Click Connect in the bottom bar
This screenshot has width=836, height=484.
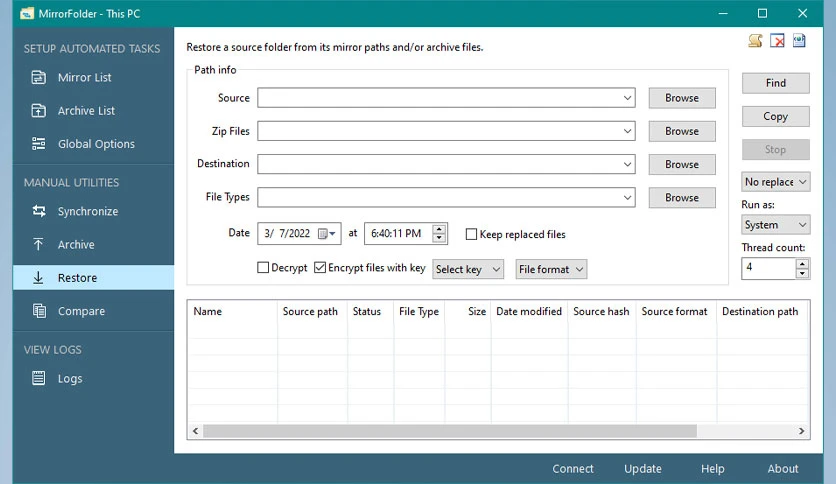coord(573,469)
